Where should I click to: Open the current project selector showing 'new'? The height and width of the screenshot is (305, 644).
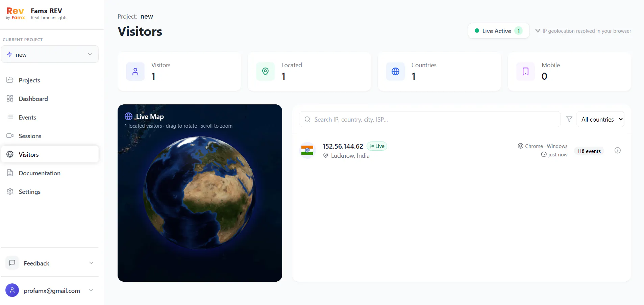tap(50, 54)
